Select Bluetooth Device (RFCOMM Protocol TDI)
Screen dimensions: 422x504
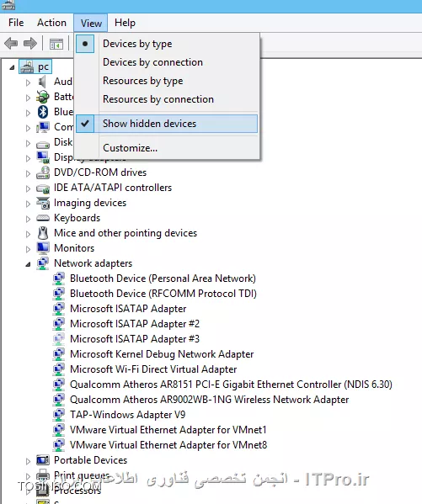[x=163, y=294]
